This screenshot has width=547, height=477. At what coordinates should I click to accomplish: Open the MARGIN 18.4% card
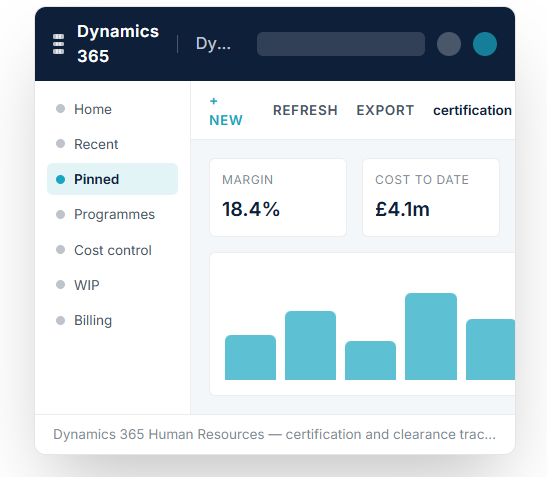click(x=278, y=197)
